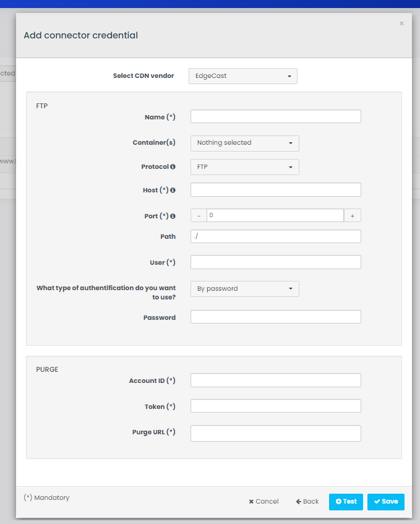Viewport: 420px width, 524px height.
Task: Increase the port with plus button
Action: coord(353,215)
